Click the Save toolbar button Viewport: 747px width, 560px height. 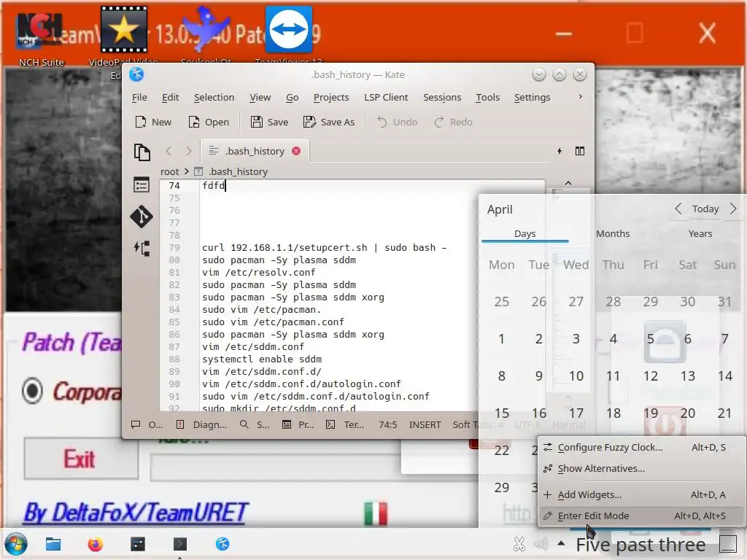(x=270, y=122)
